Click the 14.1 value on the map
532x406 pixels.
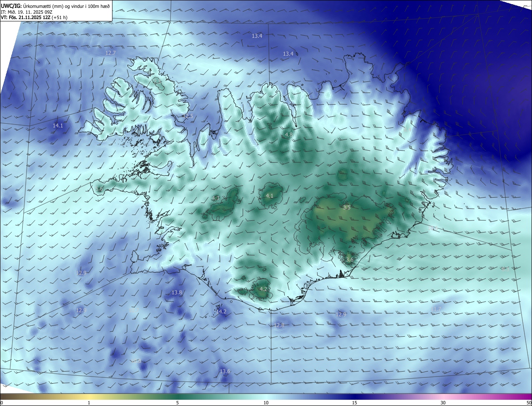point(58,126)
